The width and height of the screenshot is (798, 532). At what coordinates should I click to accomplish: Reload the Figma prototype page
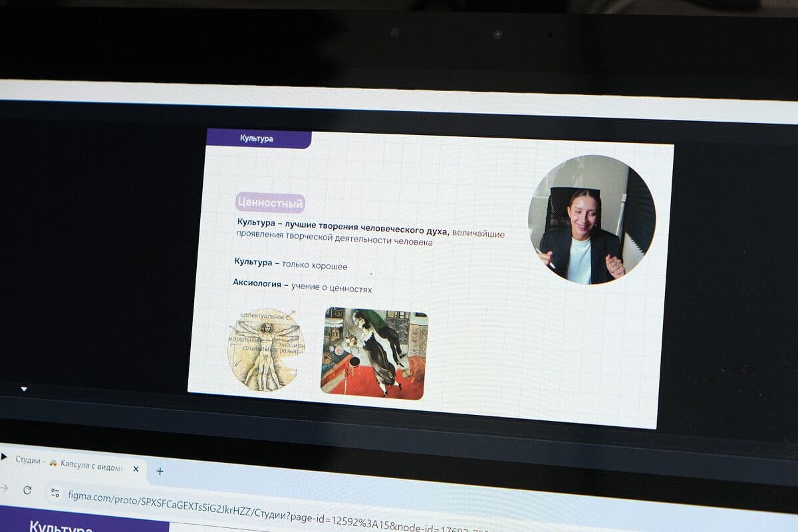27,490
